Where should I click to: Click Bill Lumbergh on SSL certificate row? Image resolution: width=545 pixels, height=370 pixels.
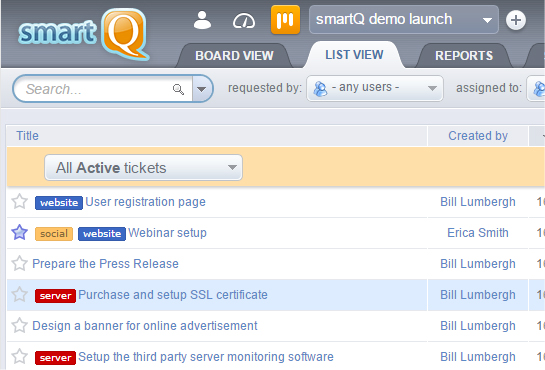478,295
